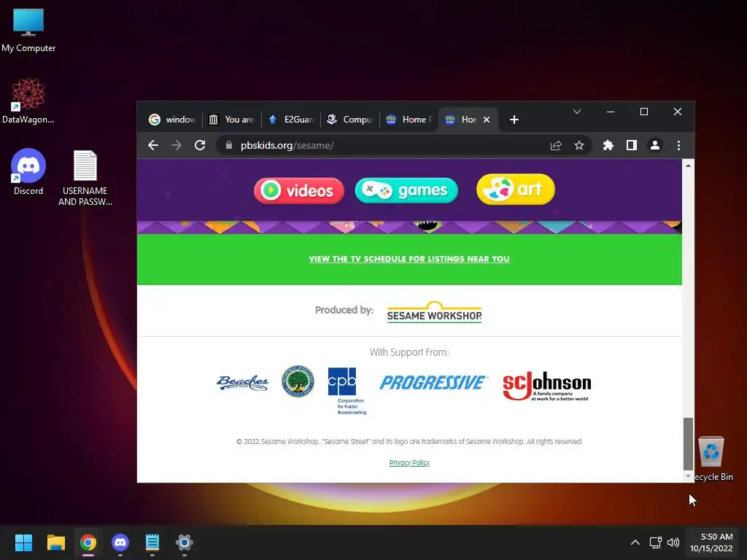Close the active PBS Kids tab
Screen dimensions: 747x560
[487, 120]
